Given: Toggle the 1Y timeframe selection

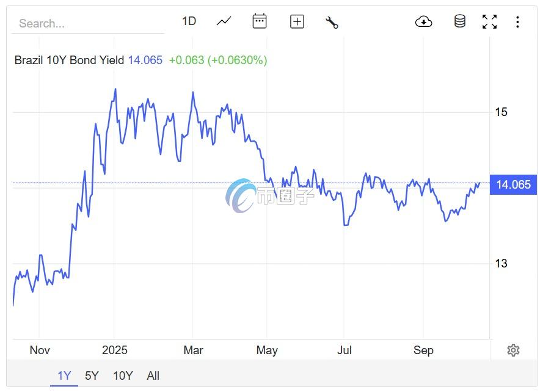Looking at the screenshot, I should tap(64, 376).
